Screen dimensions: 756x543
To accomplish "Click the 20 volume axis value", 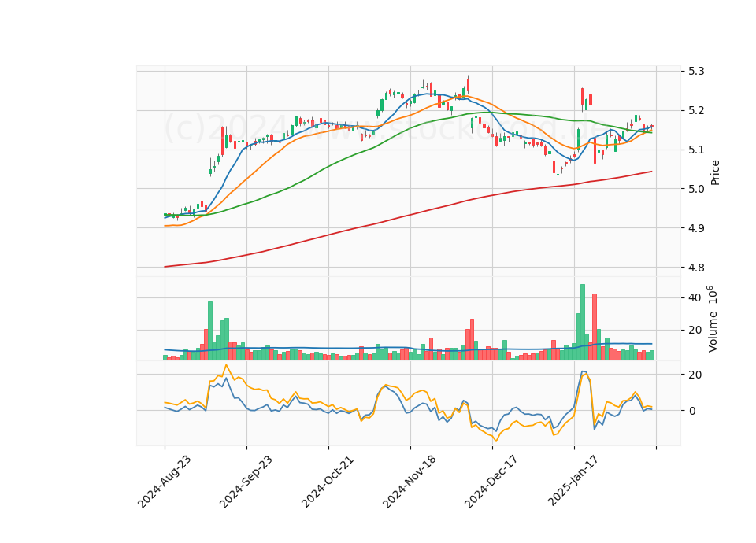I will coord(695,330).
